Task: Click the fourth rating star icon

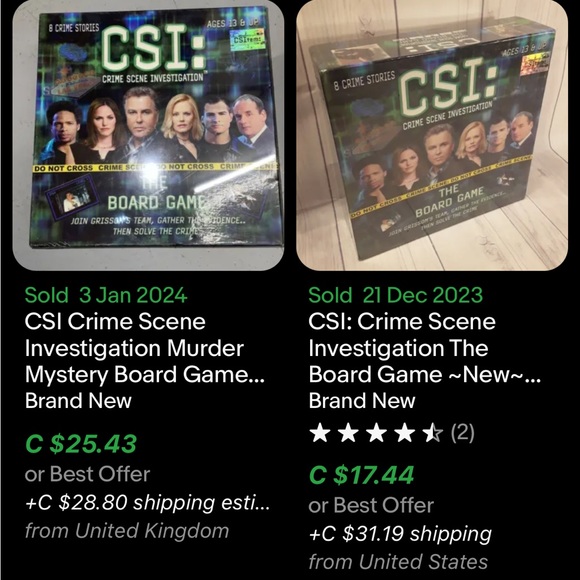Action: (404, 433)
